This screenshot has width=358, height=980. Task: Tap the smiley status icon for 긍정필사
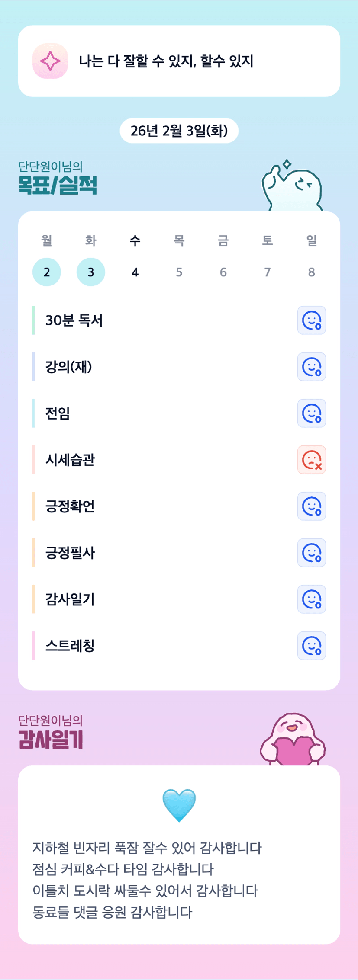pyautogui.click(x=311, y=553)
